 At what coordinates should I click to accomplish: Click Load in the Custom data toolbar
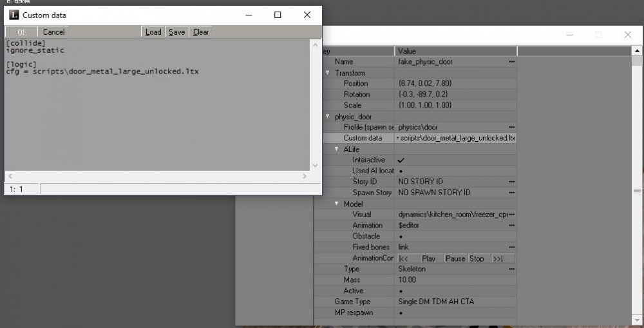pyautogui.click(x=153, y=32)
